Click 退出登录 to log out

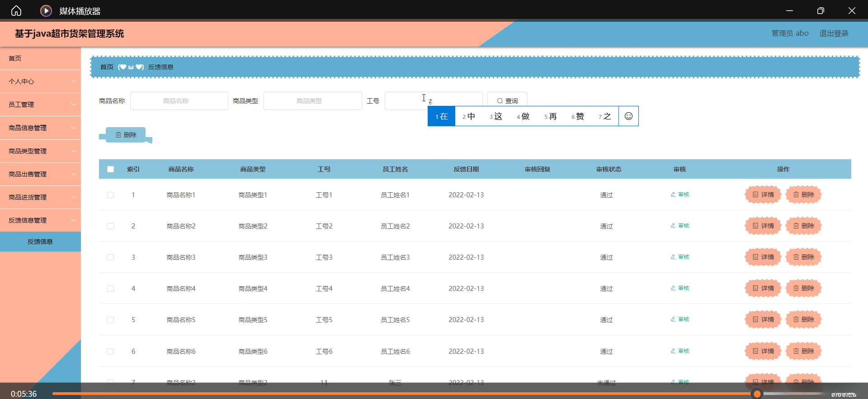834,33
